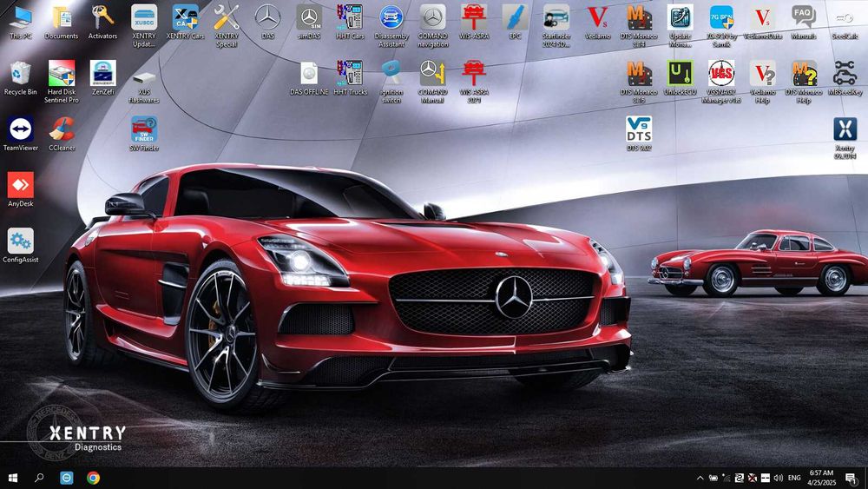Select the HHT Cars icon
The image size is (868, 489).
(x=350, y=23)
